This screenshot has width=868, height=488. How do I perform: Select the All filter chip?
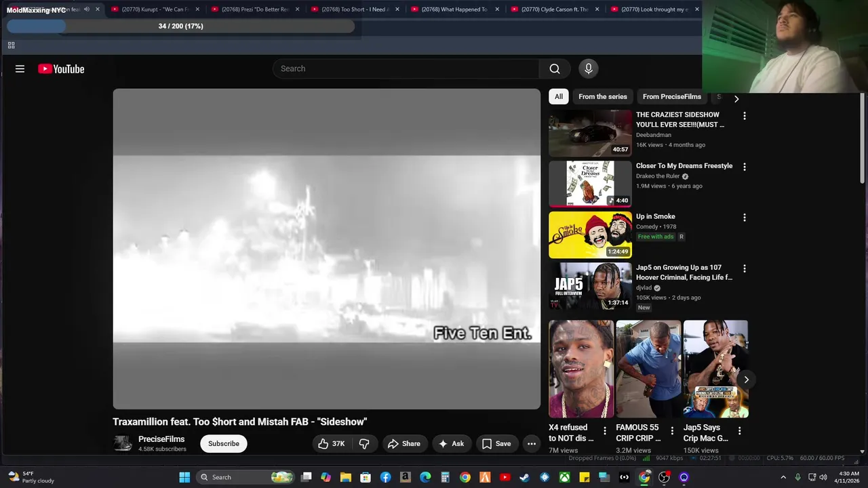559,96
